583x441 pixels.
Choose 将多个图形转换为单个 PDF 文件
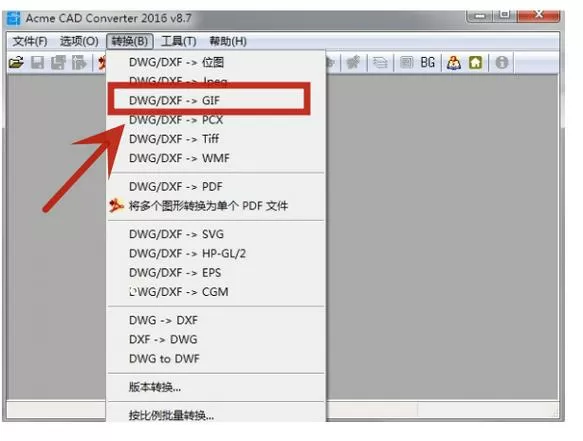pyautogui.click(x=216, y=206)
